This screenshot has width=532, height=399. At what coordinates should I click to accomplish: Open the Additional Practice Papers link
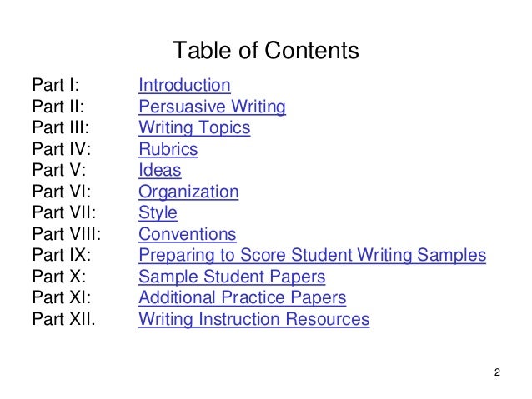(x=243, y=297)
